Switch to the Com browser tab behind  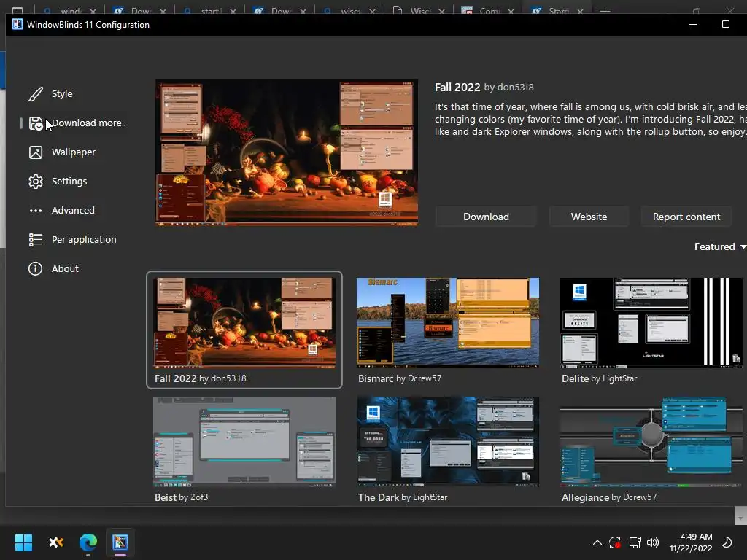(x=488, y=10)
